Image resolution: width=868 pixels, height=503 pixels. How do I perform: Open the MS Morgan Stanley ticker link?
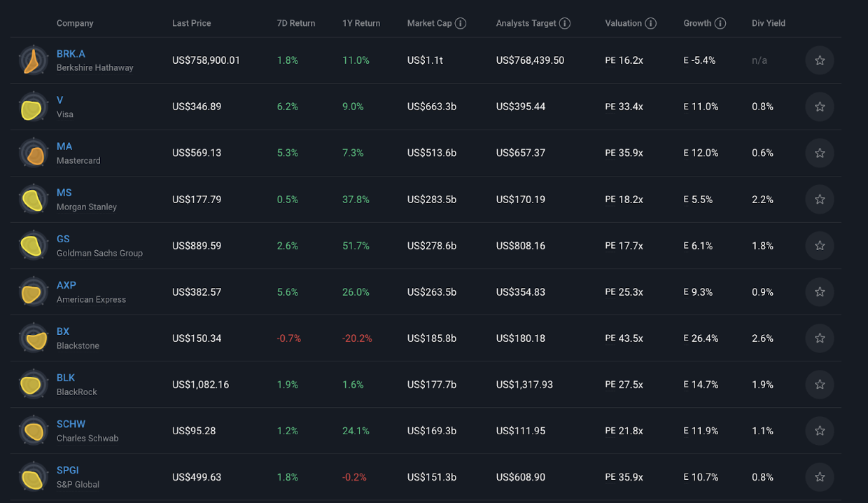(64, 193)
